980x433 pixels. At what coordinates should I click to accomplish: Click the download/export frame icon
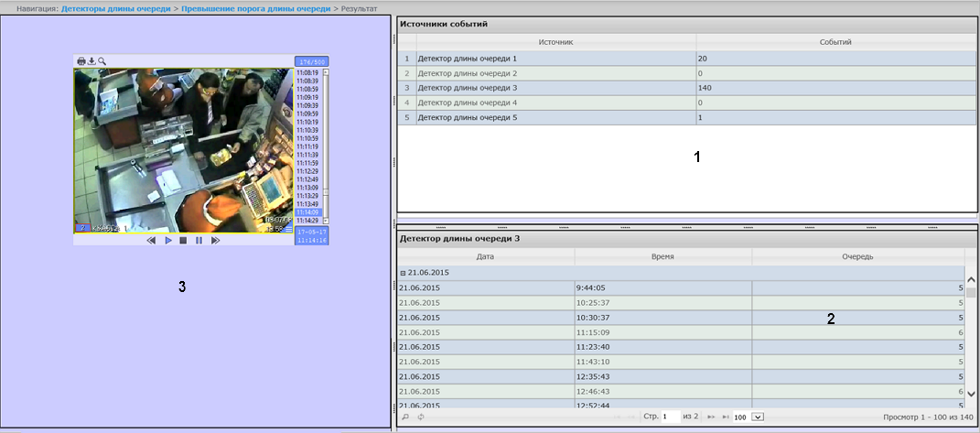click(x=92, y=61)
